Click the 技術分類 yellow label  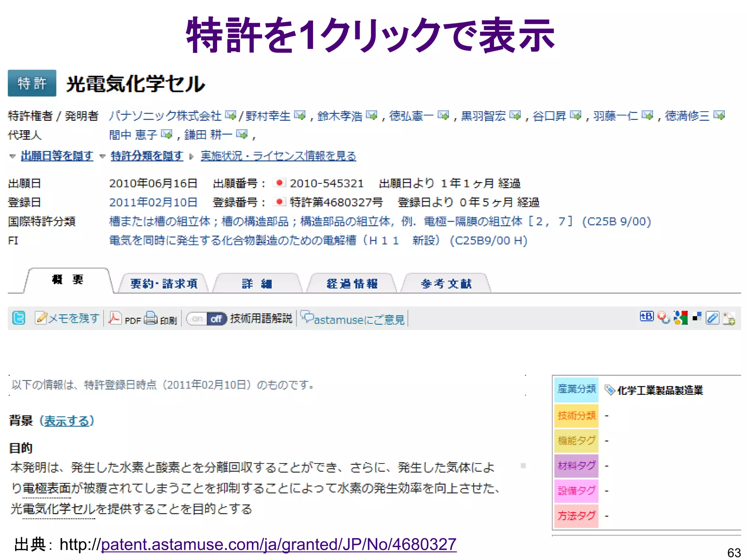click(x=576, y=416)
